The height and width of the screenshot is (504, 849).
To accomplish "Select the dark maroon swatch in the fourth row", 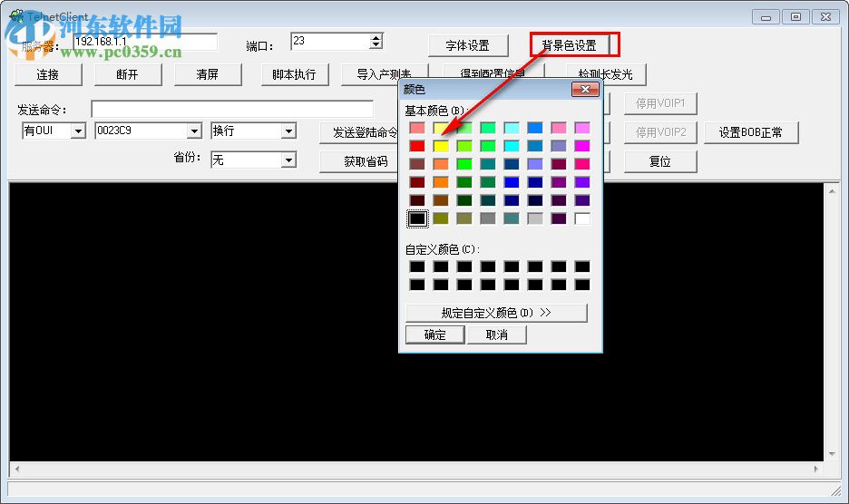I will 417,182.
